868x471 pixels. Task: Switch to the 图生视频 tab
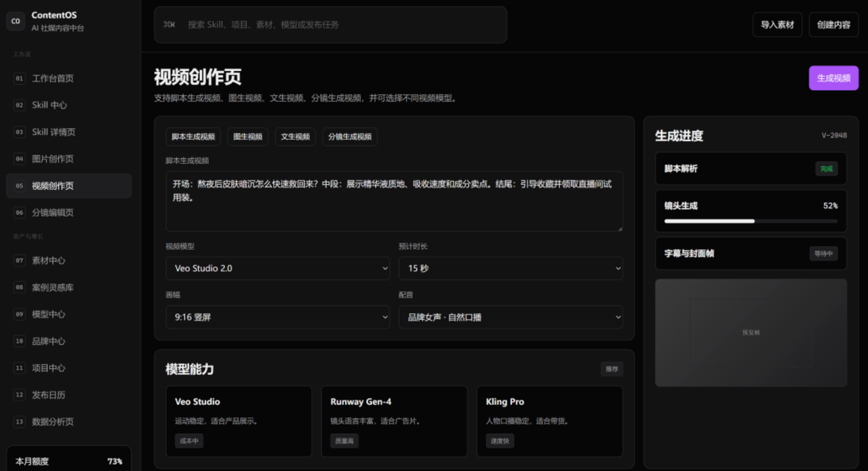248,136
